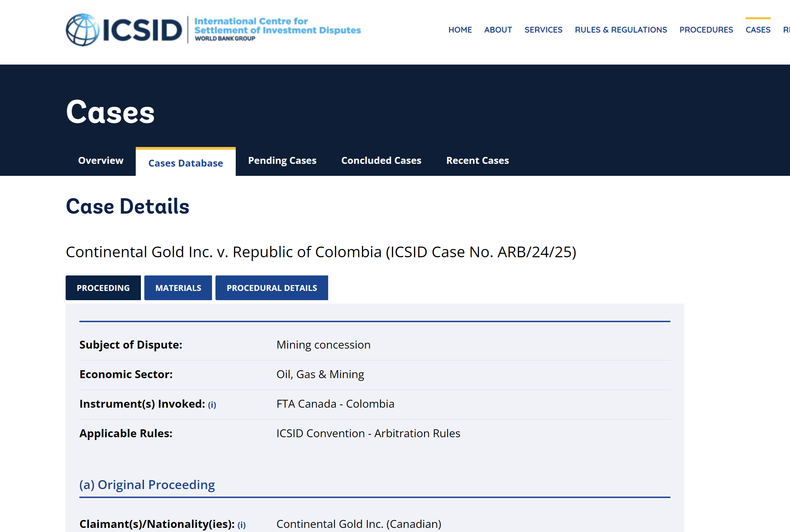Image resolution: width=790 pixels, height=532 pixels.
Task: Switch to the Overview tab
Action: pyautogui.click(x=101, y=160)
